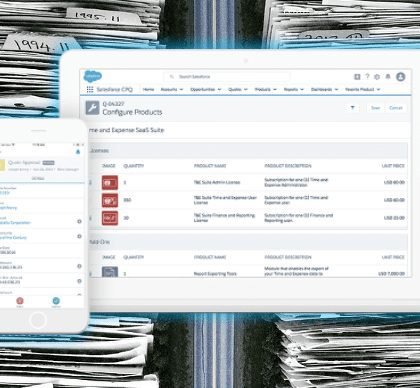
Task: Tap the blue Approve icon on phone
Action: (56, 301)
